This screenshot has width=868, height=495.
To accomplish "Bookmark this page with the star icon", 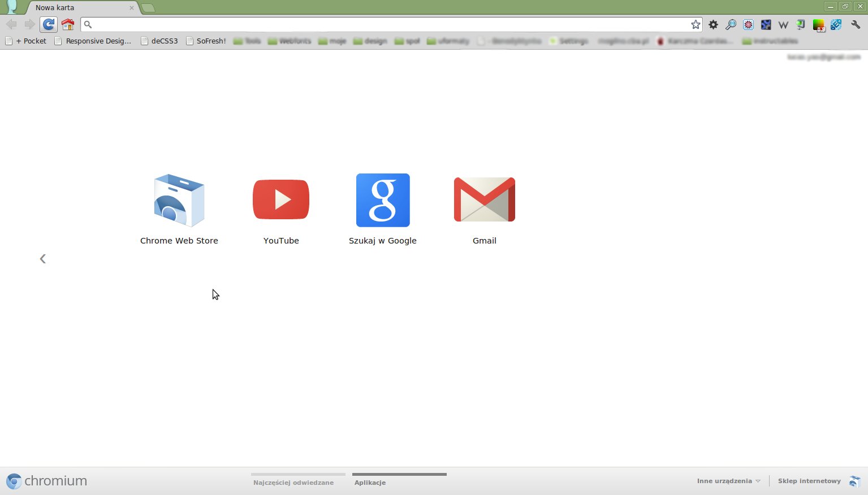I will pyautogui.click(x=696, y=24).
